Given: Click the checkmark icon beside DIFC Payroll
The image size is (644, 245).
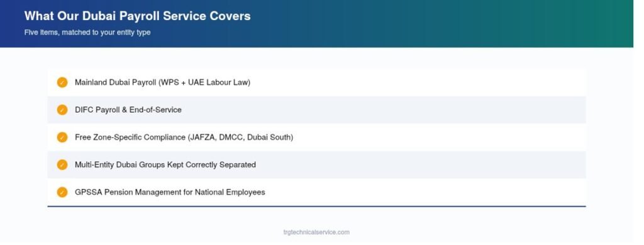Looking at the screenshot, I should click(62, 110).
